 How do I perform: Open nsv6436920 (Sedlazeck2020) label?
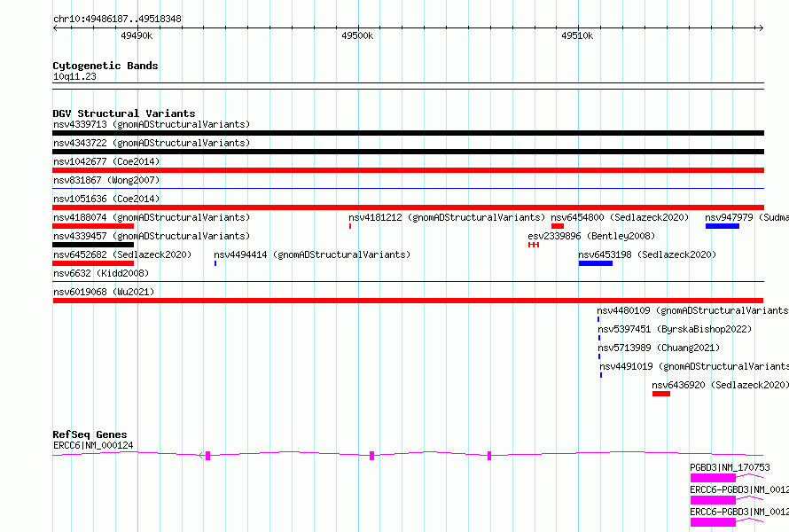(x=720, y=385)
